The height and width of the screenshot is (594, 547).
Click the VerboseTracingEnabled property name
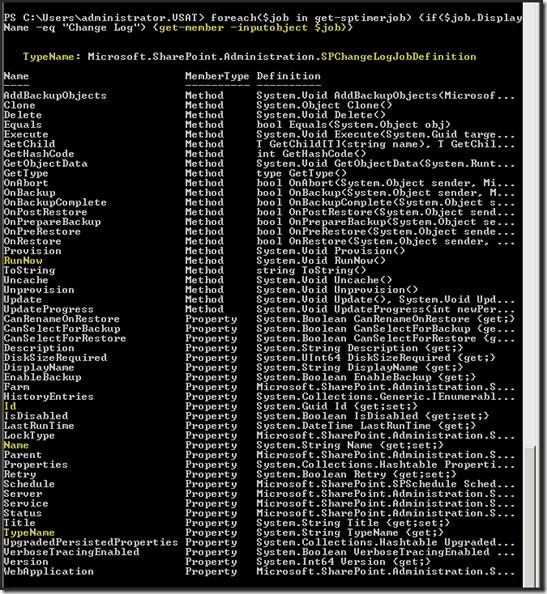pos(71,552)
